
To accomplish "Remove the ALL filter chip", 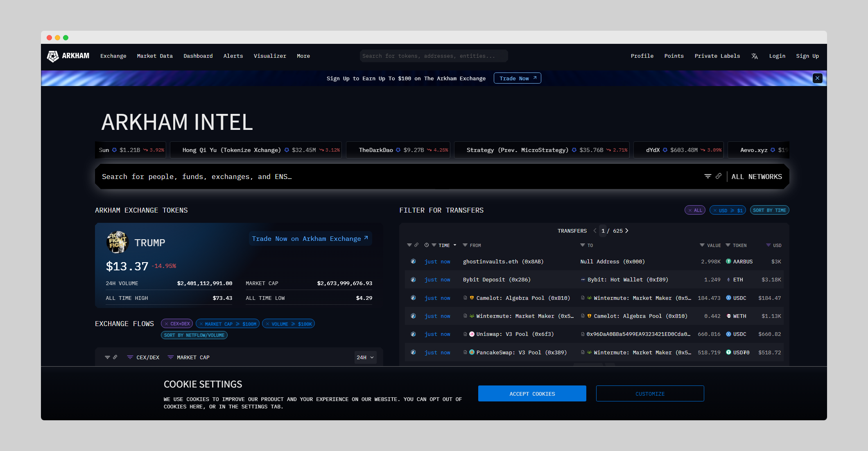I will click(690, 211).
